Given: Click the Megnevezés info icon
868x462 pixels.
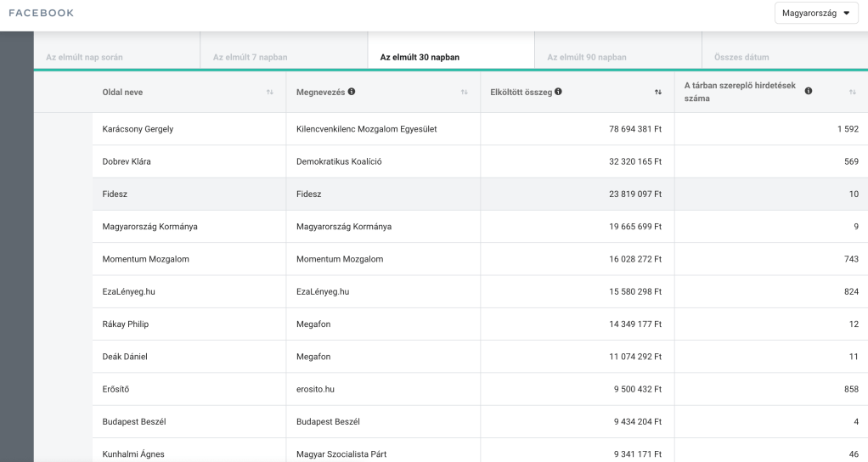Looking at the screenshot, I should click(352, 92).
